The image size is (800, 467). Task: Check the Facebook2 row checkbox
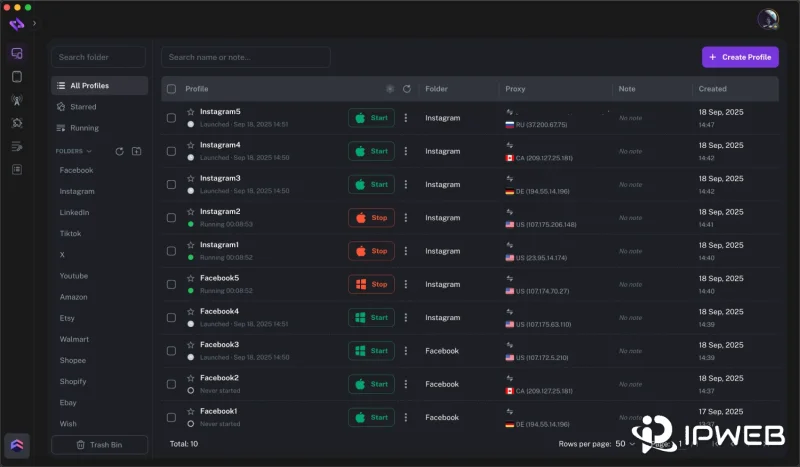tap(171, 384)
